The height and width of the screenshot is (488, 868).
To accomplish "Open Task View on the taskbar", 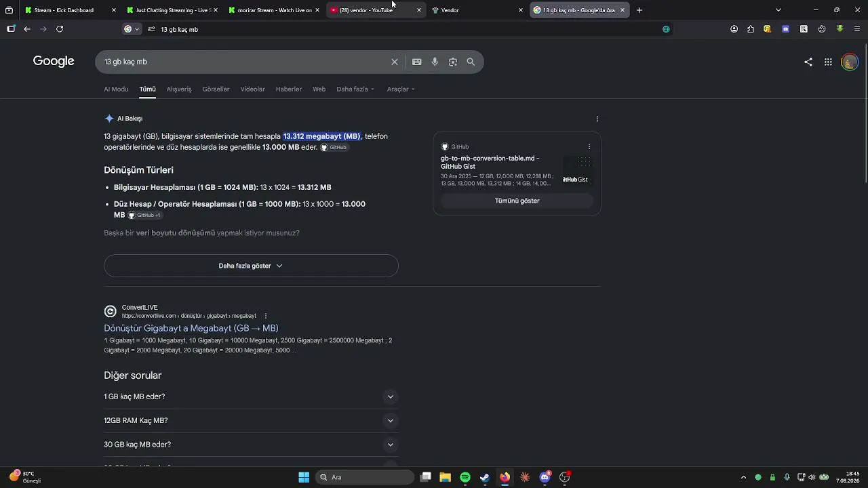I will coord(426,477).
